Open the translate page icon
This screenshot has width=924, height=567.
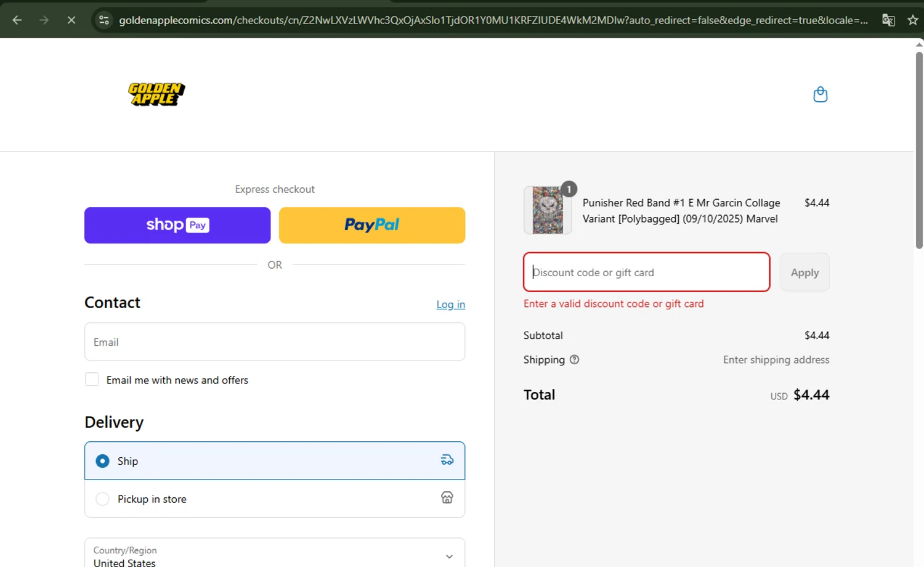click(888, 20)
